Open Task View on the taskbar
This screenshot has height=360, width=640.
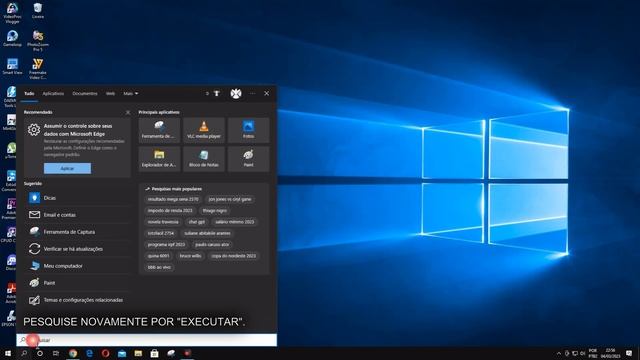pyautogui.click(x=56, y=353)
